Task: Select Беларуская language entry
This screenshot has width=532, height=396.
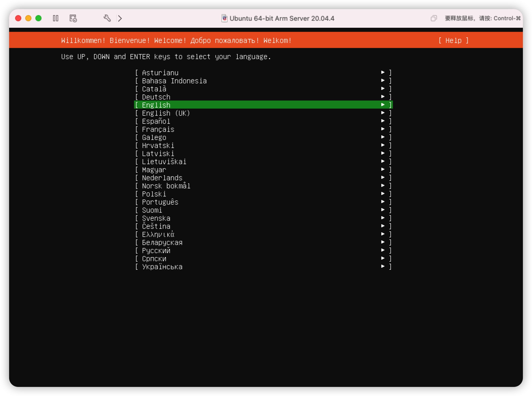Action: (263, 242)
